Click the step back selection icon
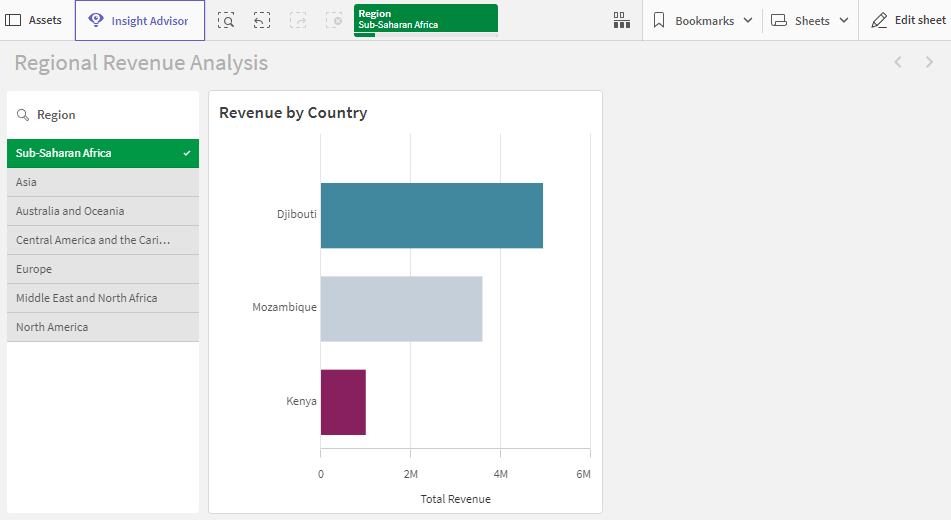This screenshot has height=520, width=951. coord(262,20)
